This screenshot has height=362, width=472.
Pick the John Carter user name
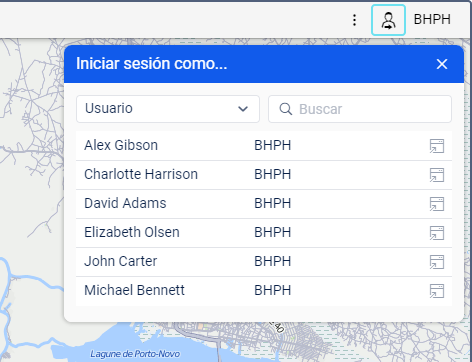click(x=120, y=261)
